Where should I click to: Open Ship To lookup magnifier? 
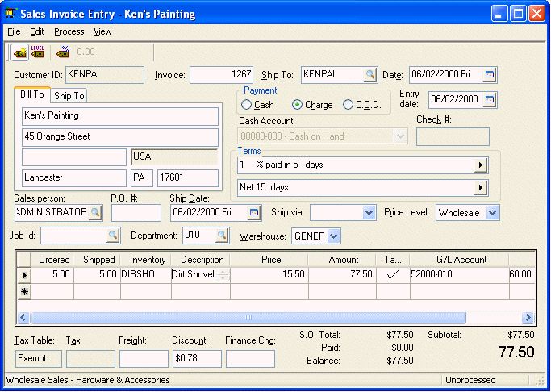[x=370, y=74]
